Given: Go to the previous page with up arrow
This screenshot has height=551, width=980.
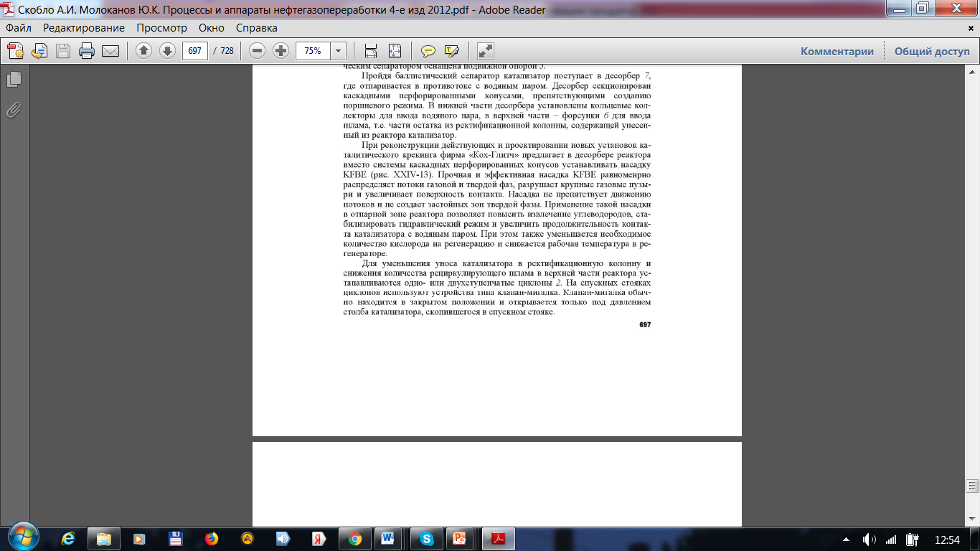Looking at the screenshot, I should pos(144,51).
